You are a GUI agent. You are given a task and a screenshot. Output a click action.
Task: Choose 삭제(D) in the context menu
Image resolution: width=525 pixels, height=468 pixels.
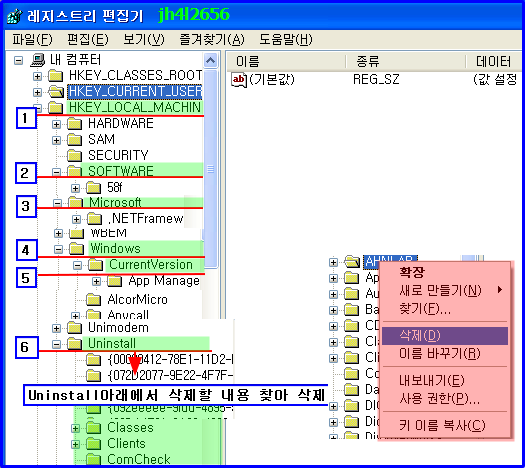445,336
